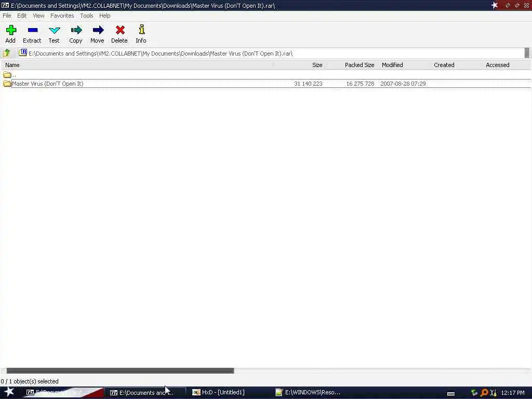Click the Add toolbar icon
The width and height of the screenshot is (532, 399).
coord(10,31)
